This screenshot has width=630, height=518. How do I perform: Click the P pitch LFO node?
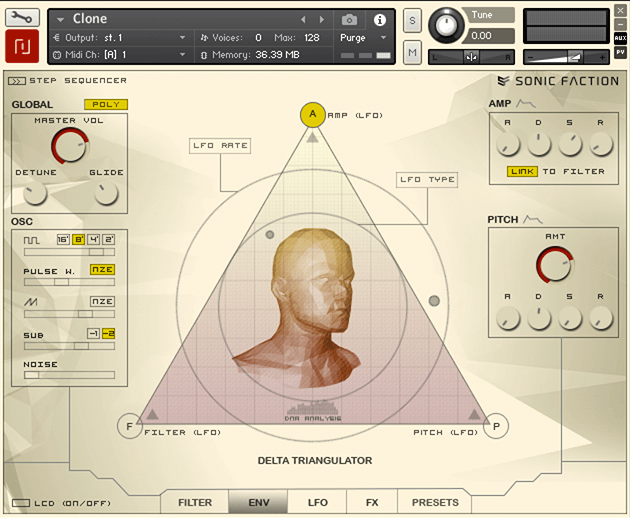pyautogui.click(x=498, y=426)
